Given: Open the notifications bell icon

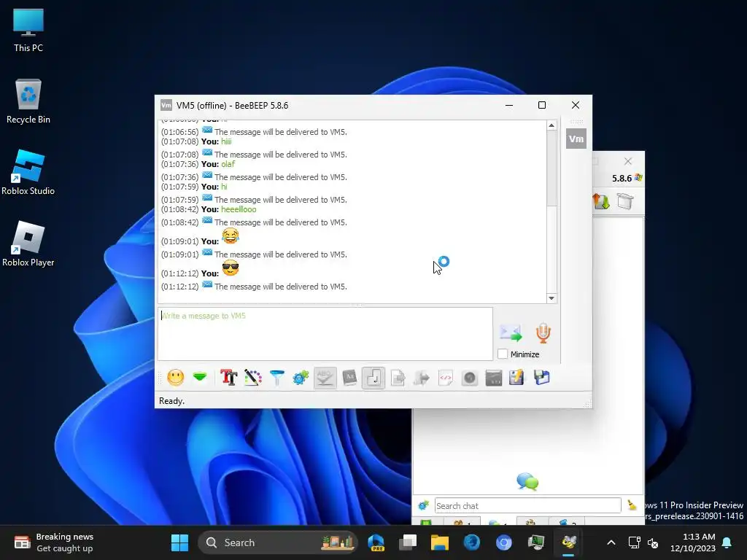Looking at the screenshot, I should pos(727,542).
